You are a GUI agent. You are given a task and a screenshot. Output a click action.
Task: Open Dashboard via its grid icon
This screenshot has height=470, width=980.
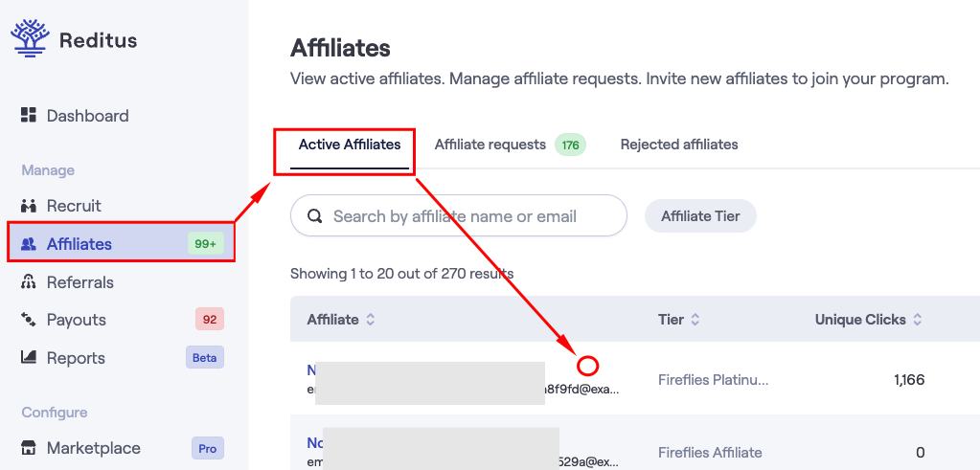pyautogui.click(x=29, y=115)
